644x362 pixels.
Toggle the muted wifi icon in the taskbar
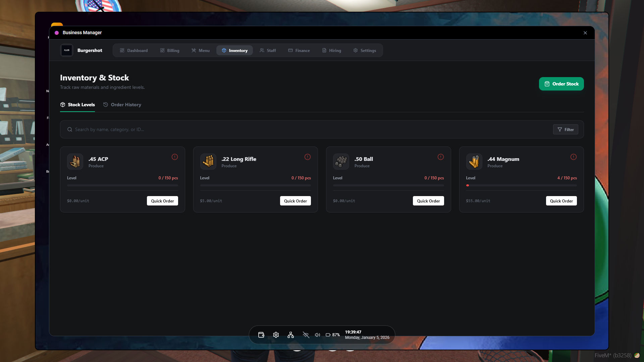pyautogui.click(x=306, y=335)
